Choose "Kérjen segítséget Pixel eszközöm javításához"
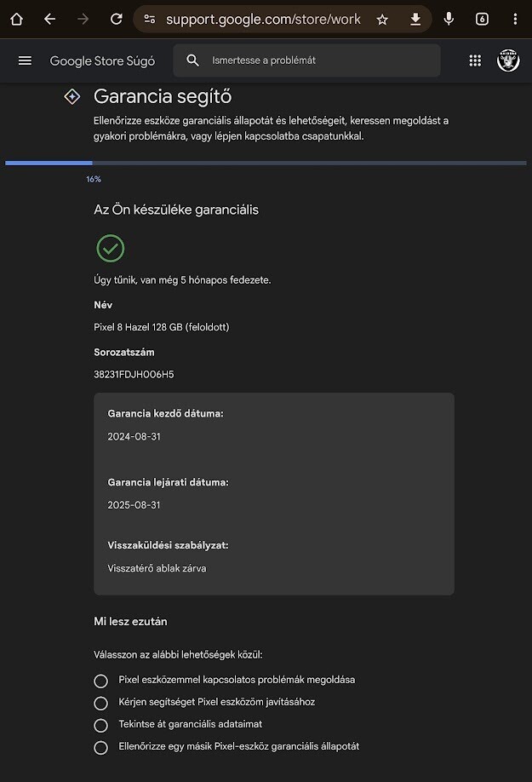This screenshot has width=532, height=782. coord(101,703)
